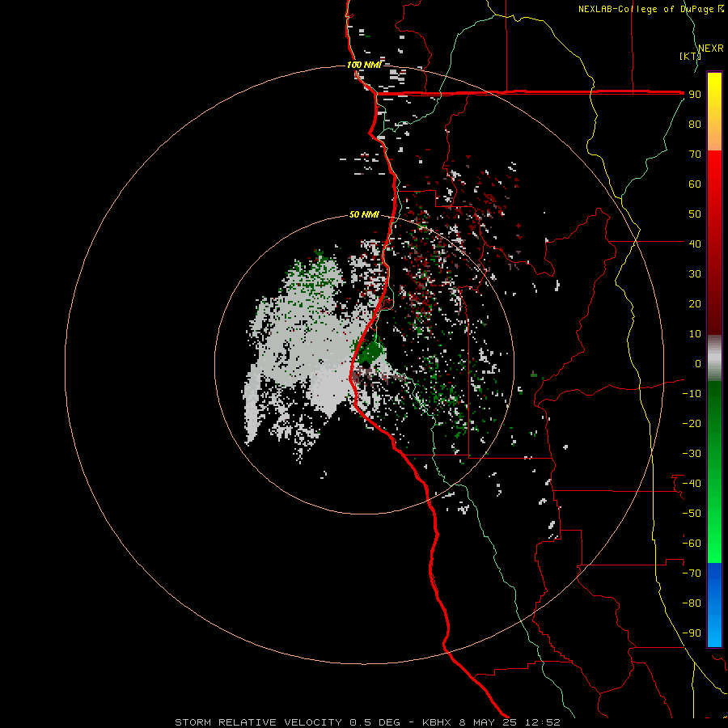Click the 90 value on the velocity scale
The image size is (728, 728).
(x=695, y=95)
